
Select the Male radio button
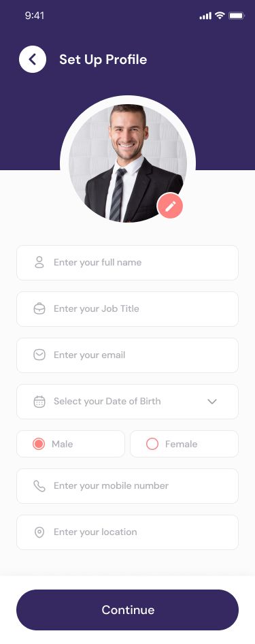39,444
